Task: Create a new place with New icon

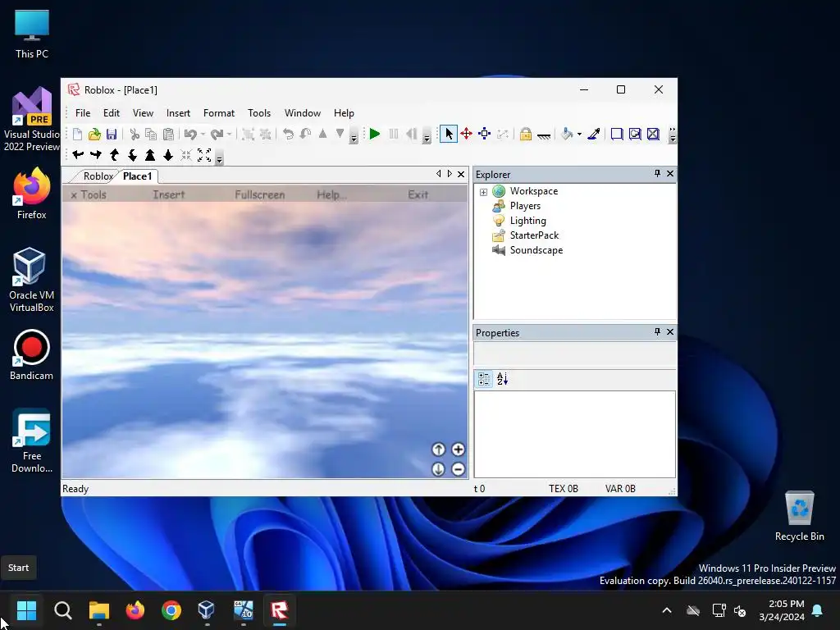Action: [77, 134]
